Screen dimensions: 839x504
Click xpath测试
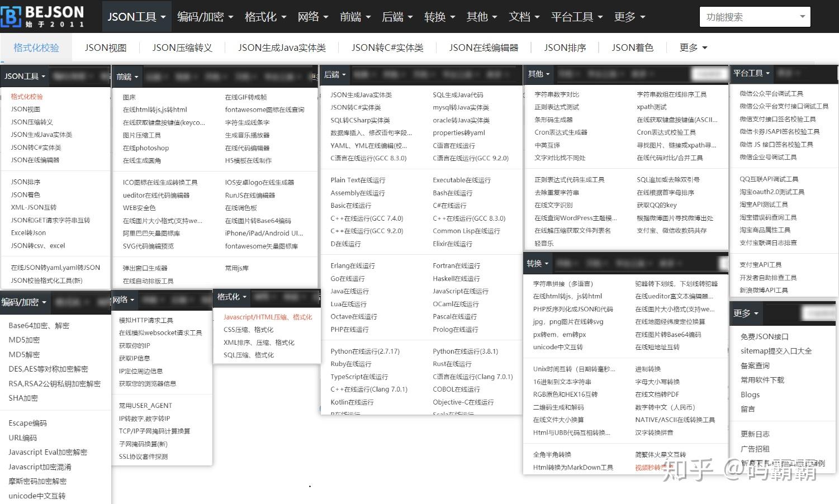pyautogui.click(x=652, y=107)
